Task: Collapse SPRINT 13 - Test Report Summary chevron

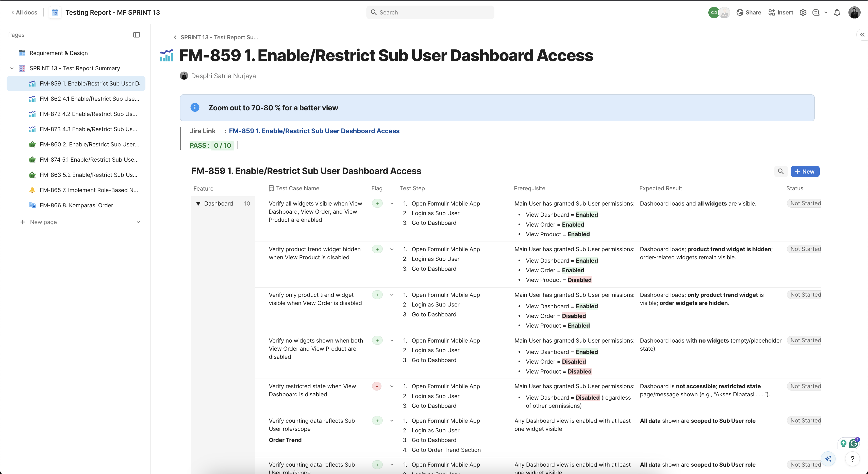Action: (12, 68)
